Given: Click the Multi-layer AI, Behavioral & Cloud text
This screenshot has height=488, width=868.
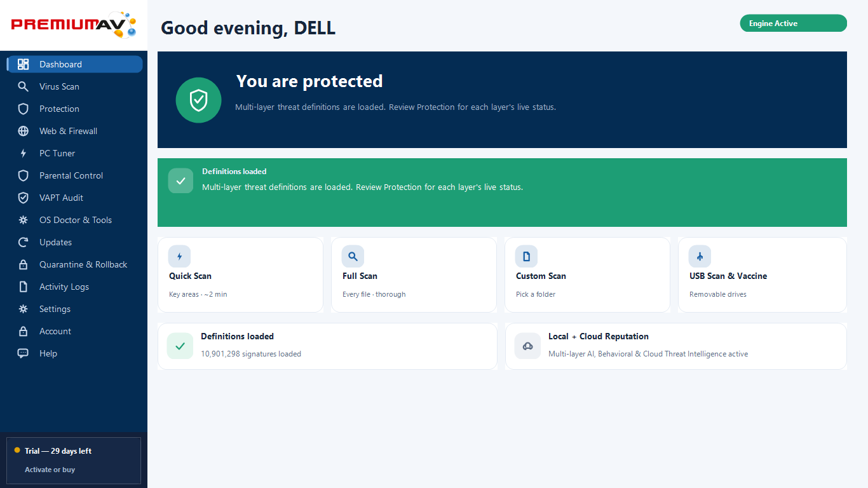Looking at the screenshot, I should click(648, 354).
